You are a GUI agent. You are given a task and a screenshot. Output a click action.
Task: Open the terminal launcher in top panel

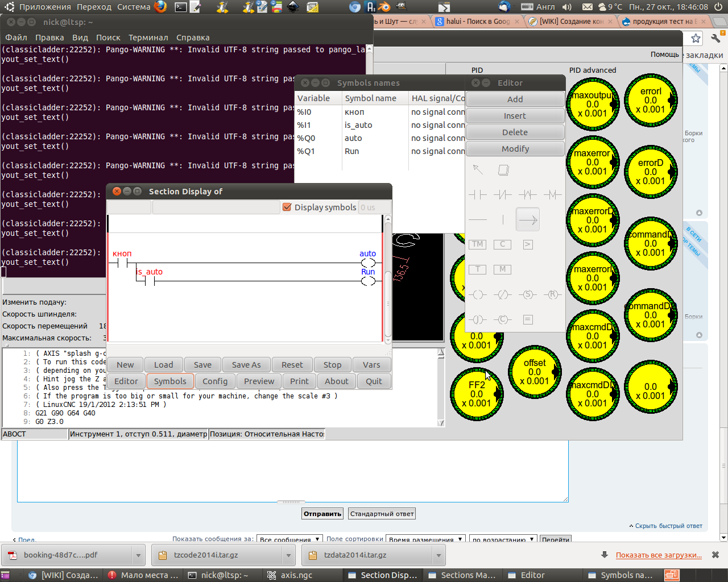pos(181,7)
